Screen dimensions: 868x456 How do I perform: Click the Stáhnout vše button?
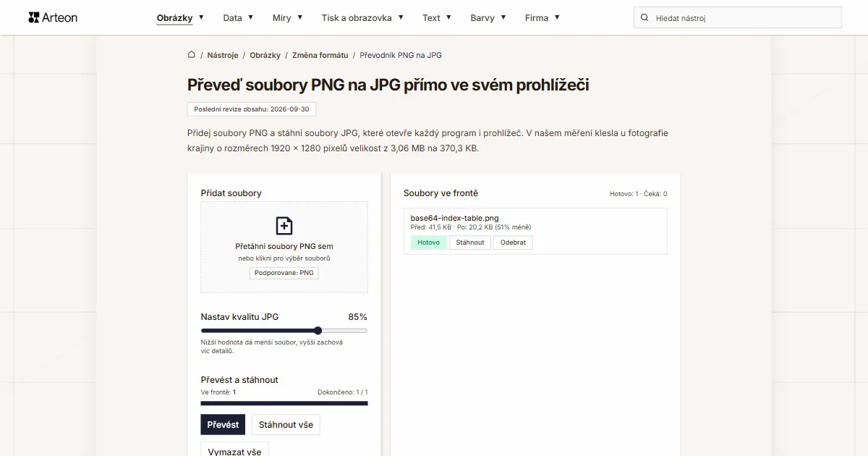(x=286, y=425)
